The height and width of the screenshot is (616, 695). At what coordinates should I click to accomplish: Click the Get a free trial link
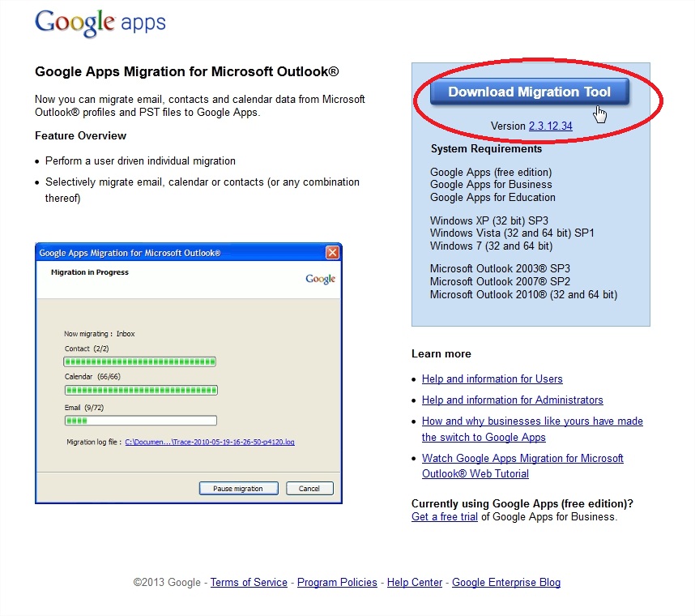point(445,516)
